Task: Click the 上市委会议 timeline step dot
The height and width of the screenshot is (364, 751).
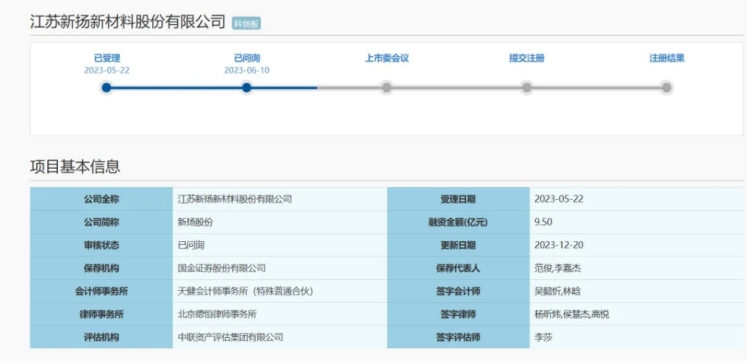Action: pos(387,88)
